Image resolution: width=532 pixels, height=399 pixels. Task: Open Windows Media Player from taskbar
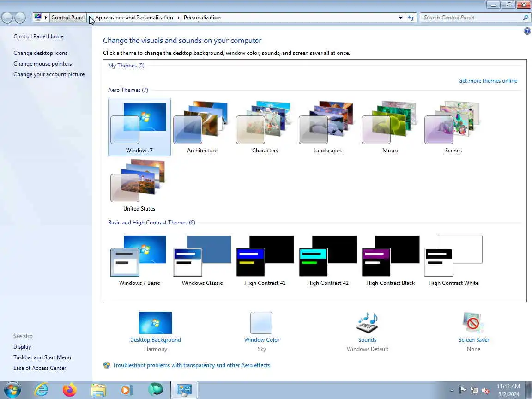click(127, 390)
